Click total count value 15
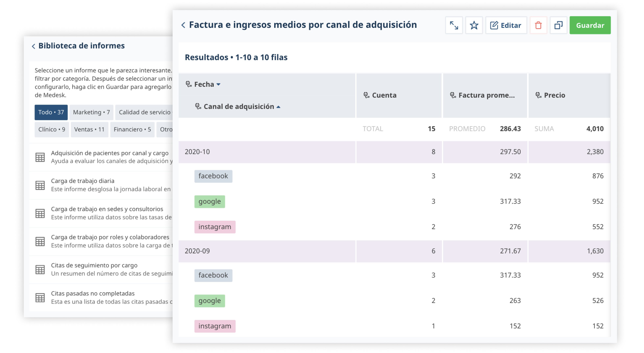Image resolution: width=644 pixels, height=353 pixels. click(x=431, y=129)
